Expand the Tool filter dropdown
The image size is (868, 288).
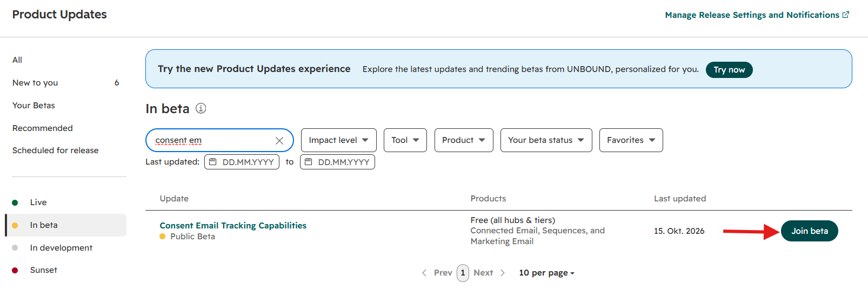point(405,140)
